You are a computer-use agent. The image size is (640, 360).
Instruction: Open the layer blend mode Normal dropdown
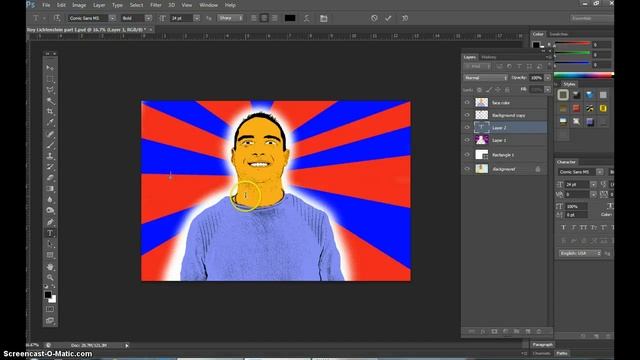coord(485,78)
